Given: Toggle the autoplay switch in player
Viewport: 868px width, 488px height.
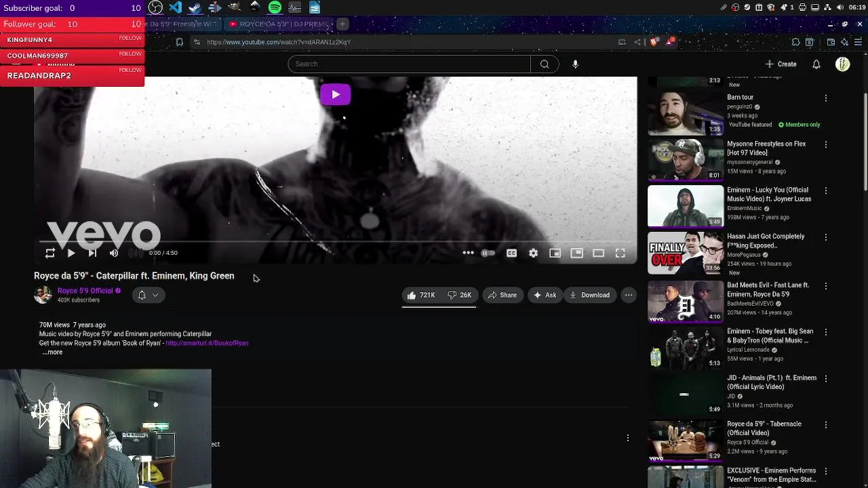Looking at the screenshot, I should coord(488,253).
